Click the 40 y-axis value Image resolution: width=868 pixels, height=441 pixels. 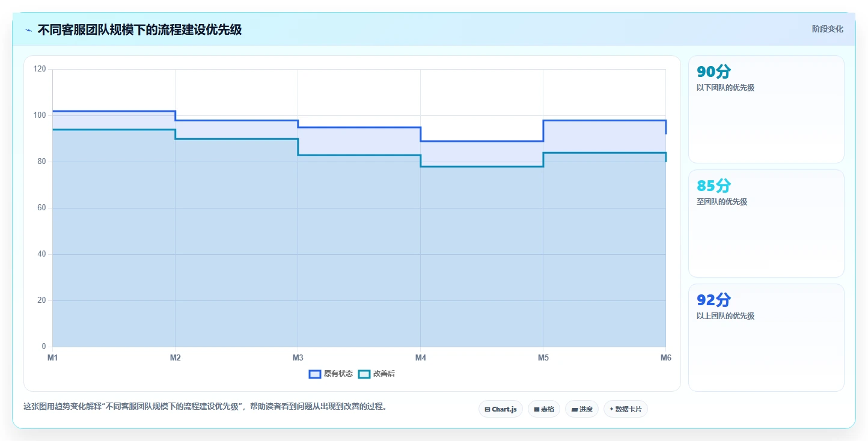42,254
